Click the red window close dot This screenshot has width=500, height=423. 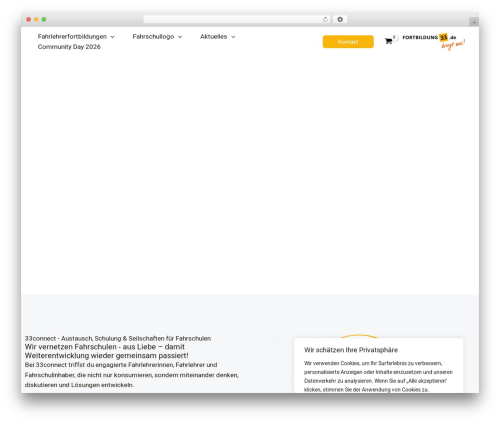coord(29,20)
